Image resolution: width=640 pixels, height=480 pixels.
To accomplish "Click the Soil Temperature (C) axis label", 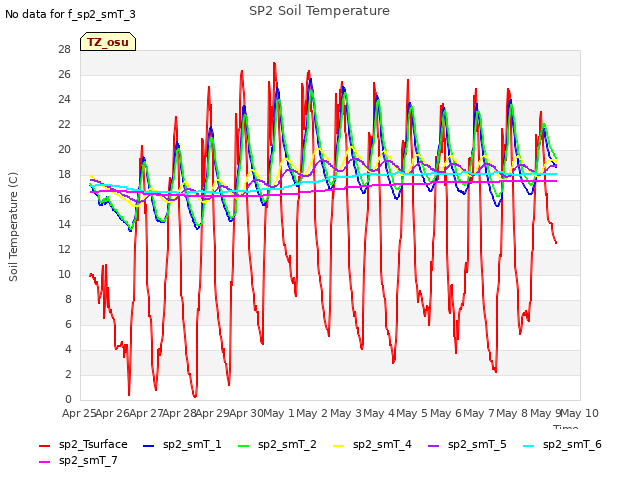I will click(x=13, y=227).
